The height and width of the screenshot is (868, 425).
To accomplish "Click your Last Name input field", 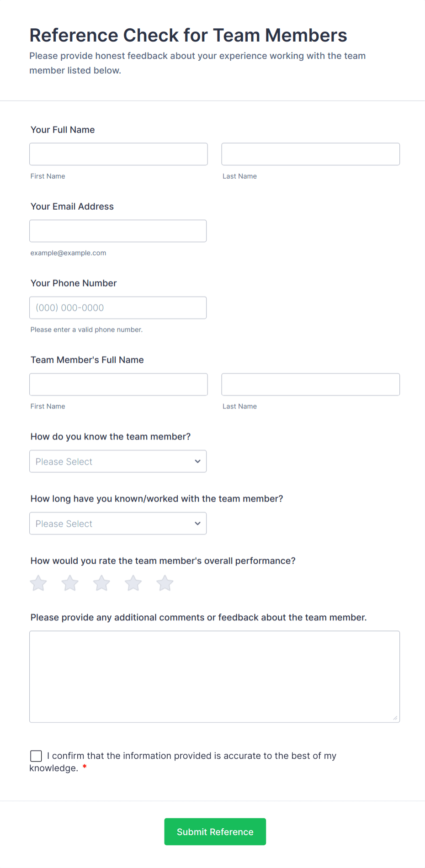I will pyautogui.click(x=310, y=154).
